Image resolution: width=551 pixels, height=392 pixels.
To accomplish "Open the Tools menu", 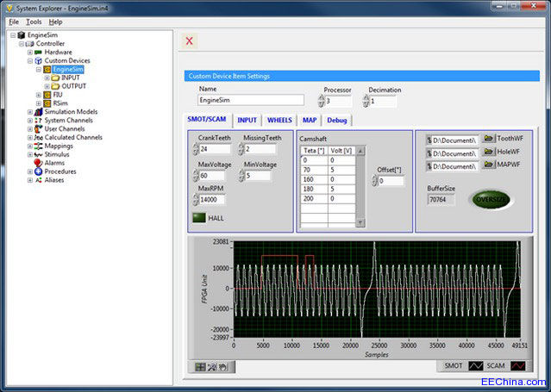I will click(x=33, y=21).
